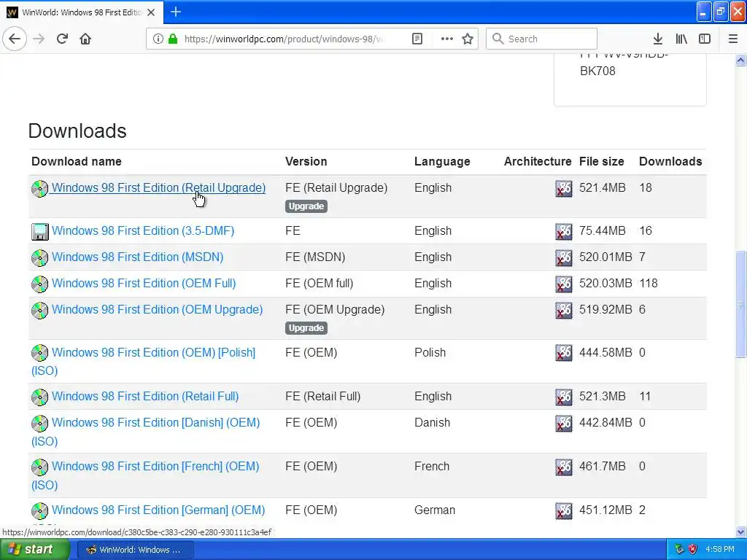747x560 pixels.
Task: Bookmark this page with the star
Action: click(x=468, y=39)
